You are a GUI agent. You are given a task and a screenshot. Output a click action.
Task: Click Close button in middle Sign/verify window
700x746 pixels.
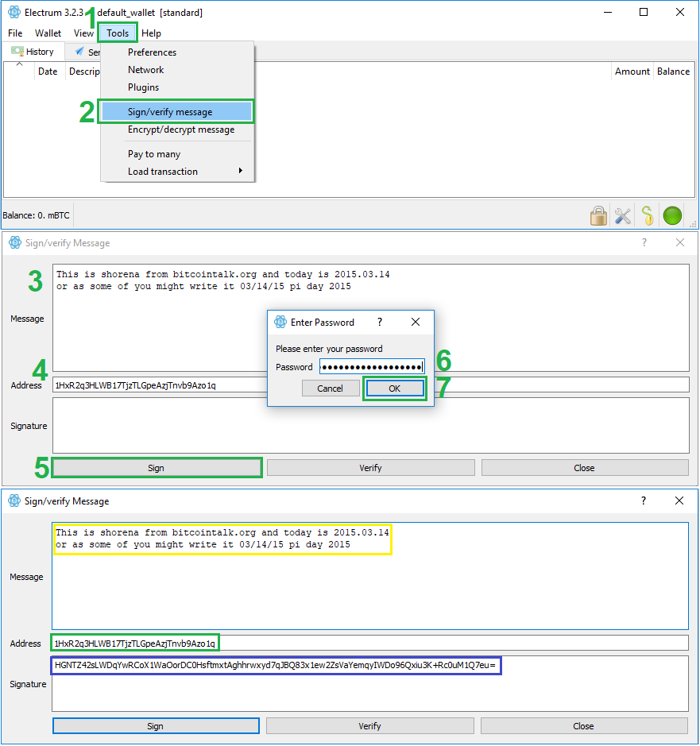[x=584, y=468]
